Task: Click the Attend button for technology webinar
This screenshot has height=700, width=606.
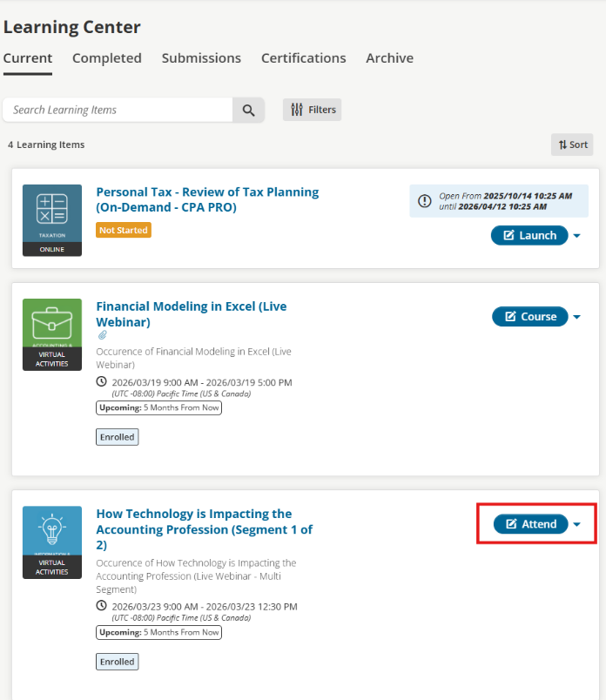Action: tap(530, 524)
